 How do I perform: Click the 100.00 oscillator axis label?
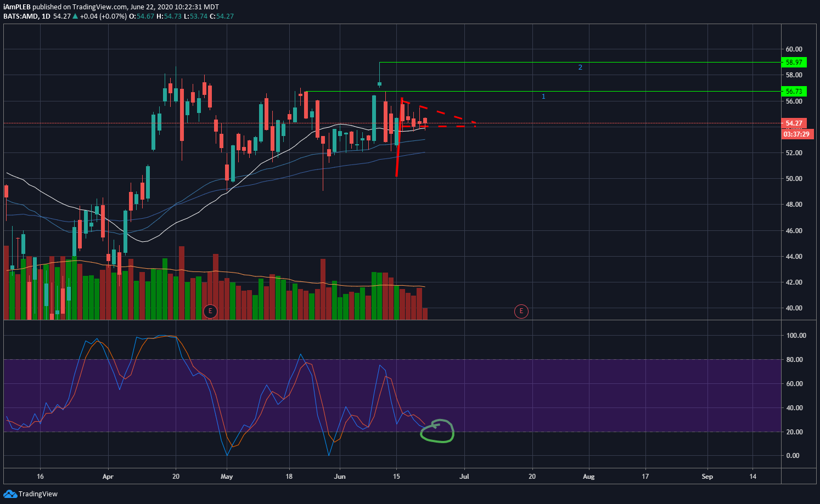tap(796, 336)
